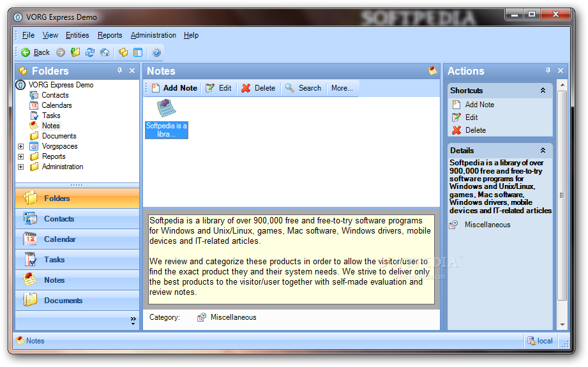Open the Reports menu
This screenshot has width=588, height=367.
(110, 35)
